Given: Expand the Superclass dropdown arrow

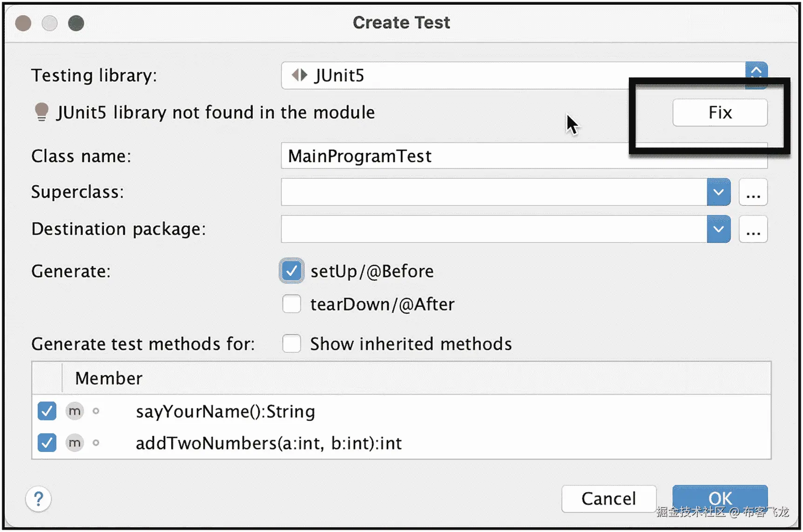Looking at the screenshot, I should pyautogui.click(x=718, y=192).
